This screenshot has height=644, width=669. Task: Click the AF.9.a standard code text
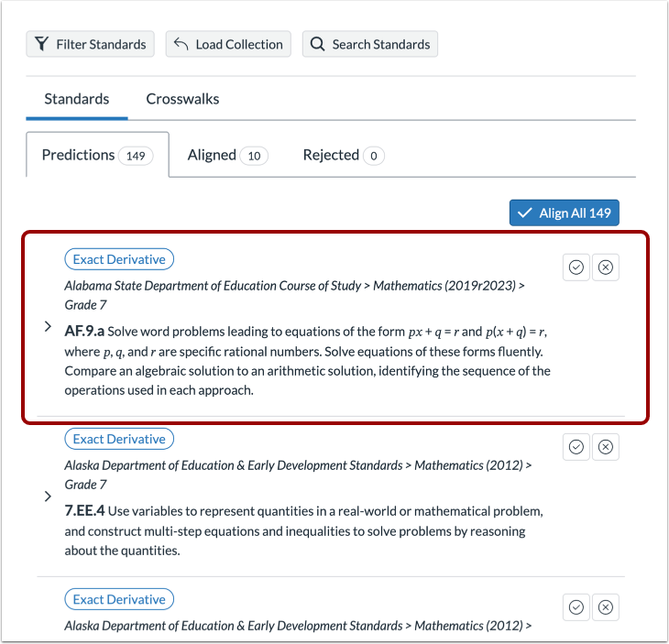tap(84, 331)
